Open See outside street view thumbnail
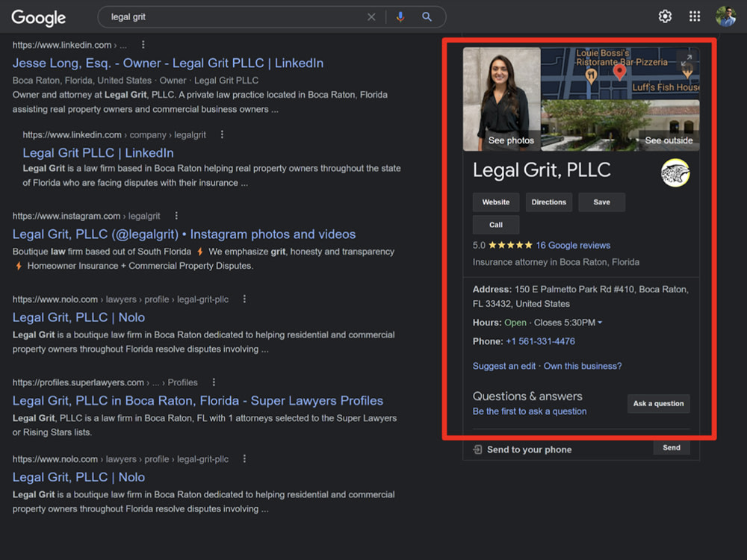This screenshot has height=560, width=747. (620, 125)
